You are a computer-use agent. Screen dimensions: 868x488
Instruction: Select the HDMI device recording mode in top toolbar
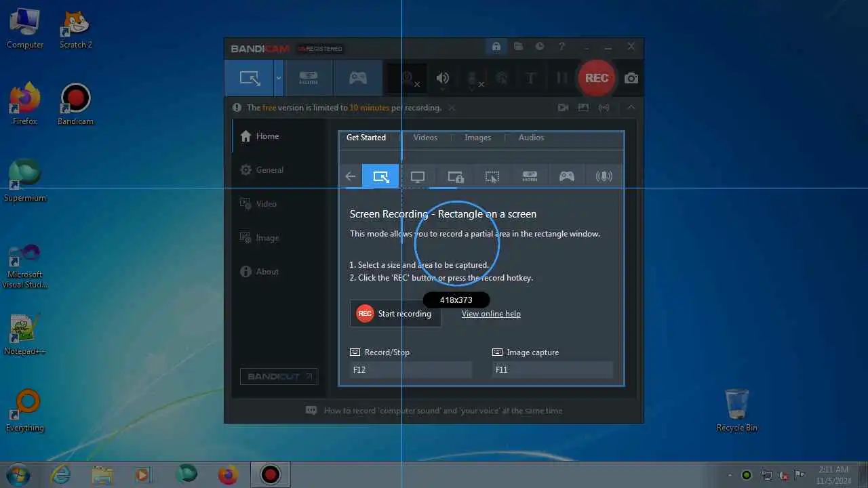coord(309,78)
